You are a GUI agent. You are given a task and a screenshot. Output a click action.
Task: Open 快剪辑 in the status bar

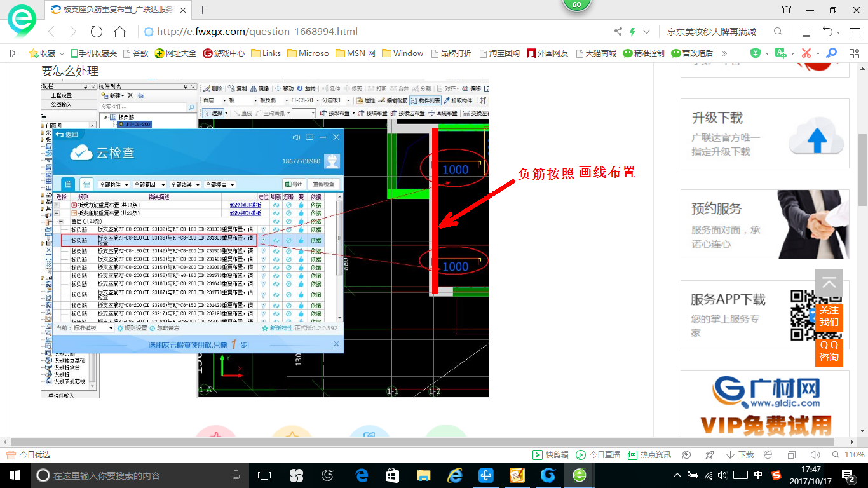point(552,455)
